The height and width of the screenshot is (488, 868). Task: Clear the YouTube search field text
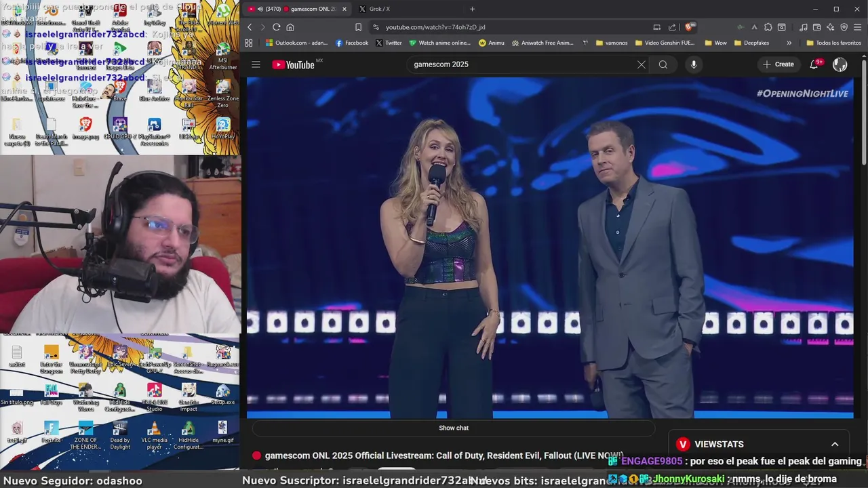tap(641, 64)
